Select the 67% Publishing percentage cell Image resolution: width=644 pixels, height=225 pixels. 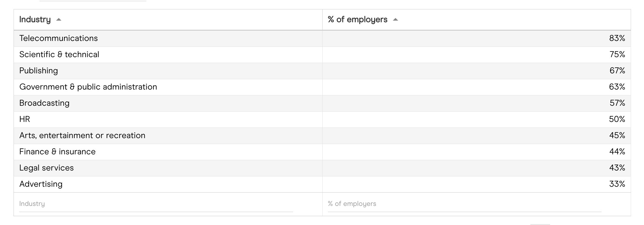pos(617,71)
